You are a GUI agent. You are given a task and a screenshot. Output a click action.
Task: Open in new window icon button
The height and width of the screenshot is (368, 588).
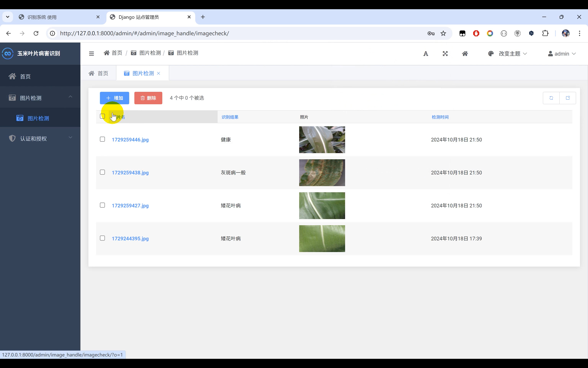click(x=568, y=98)
